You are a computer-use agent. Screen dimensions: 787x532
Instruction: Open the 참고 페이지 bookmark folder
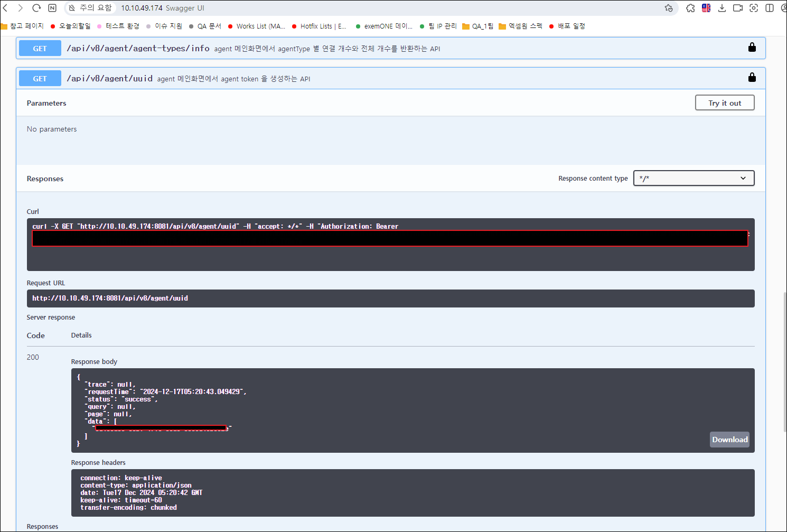[23, 26]
